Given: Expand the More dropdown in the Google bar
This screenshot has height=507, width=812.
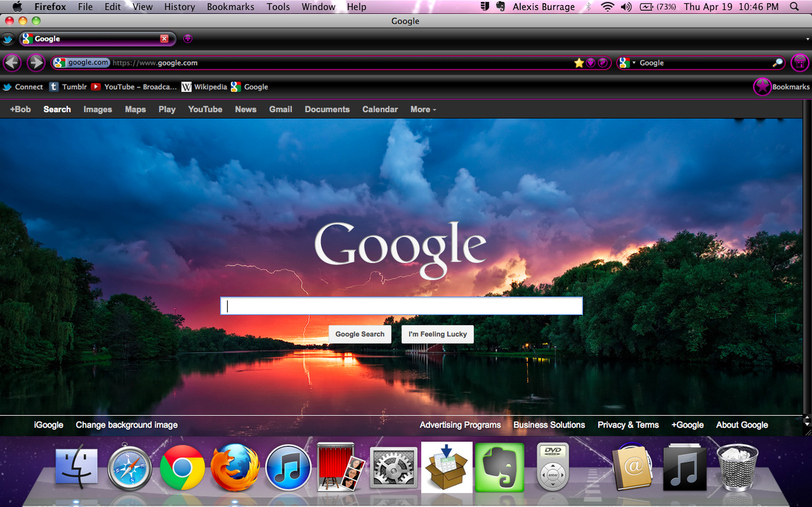Looking at the screenshot, I should click(x=423, y=109).
